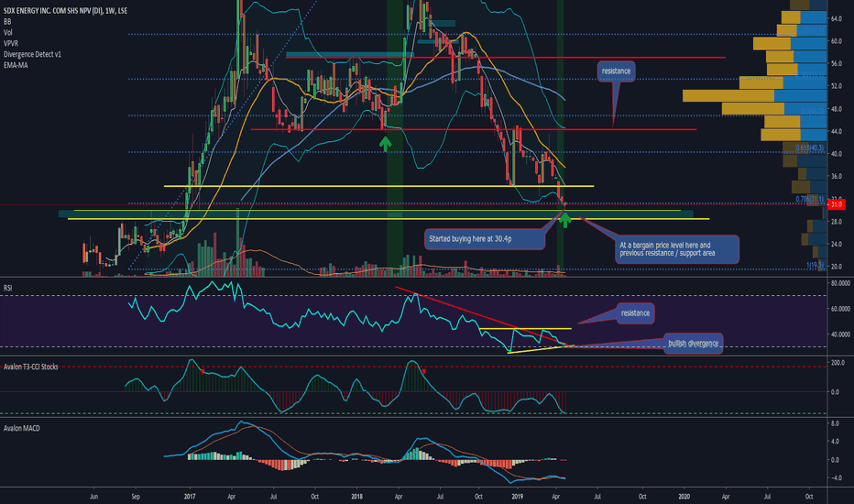The image size is (854, 504).
Task: Click the Jun date on the time axis
Action: [93, 497]
